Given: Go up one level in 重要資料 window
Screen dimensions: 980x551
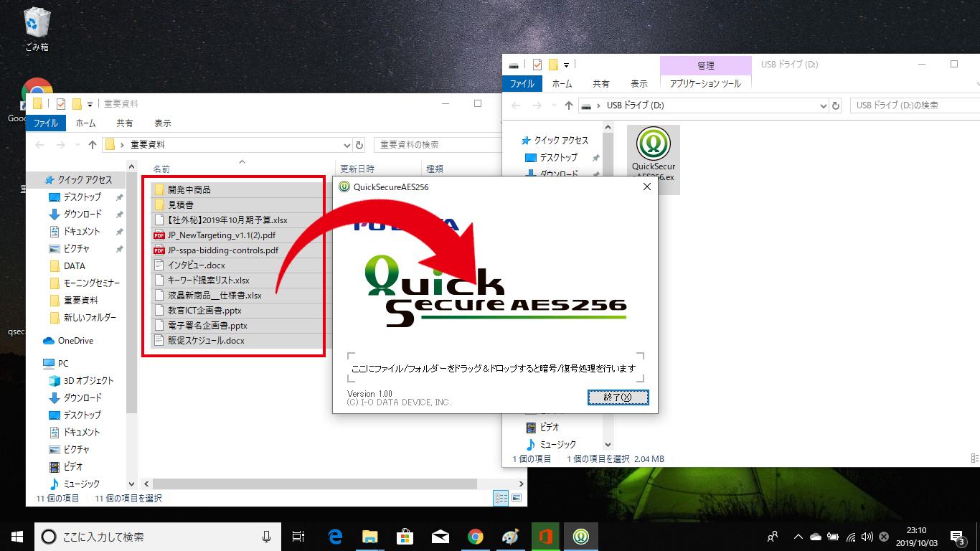Looking at the screenshot, I should [x=93, y=145].
